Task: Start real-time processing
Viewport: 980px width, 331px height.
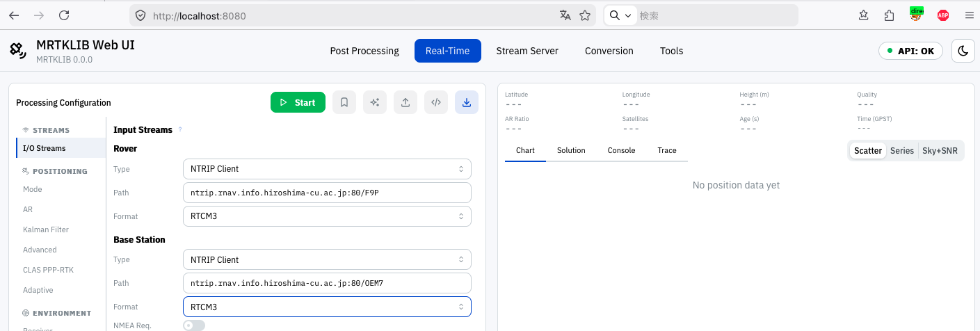Action: (x=298, y=102)
